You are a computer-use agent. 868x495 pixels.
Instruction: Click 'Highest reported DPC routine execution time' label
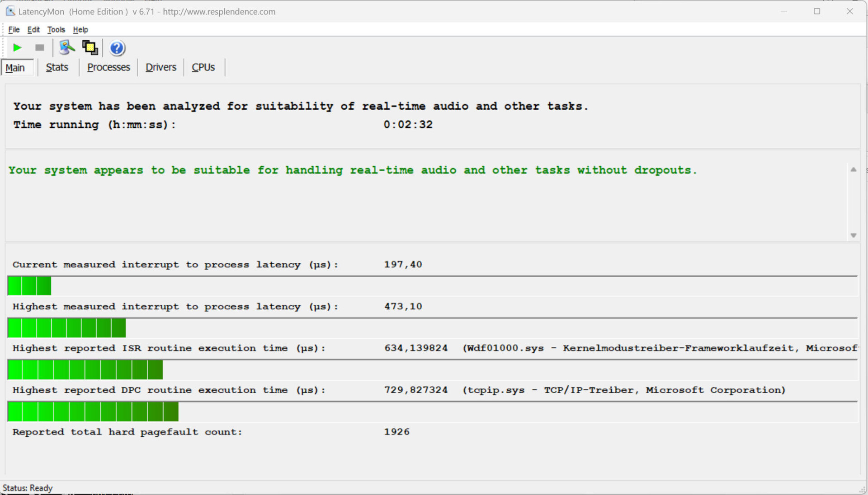click(x=169, y=390)
